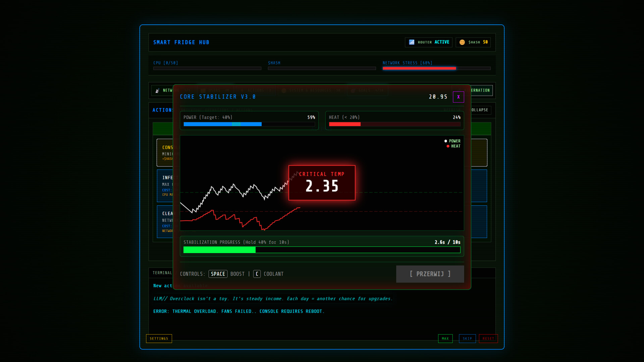Screen dimensions: 644x362
Task: Click the PRZERWIJ abort button
Action: tap(430, 274)
